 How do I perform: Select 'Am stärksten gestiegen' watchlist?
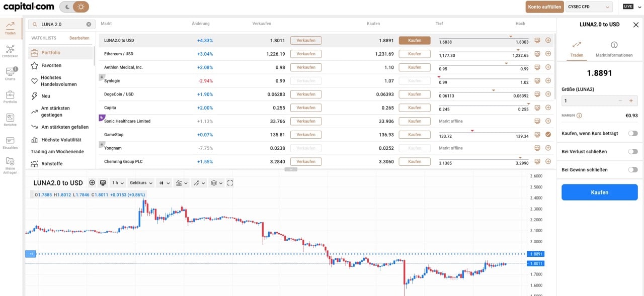(x=55, y=111)
